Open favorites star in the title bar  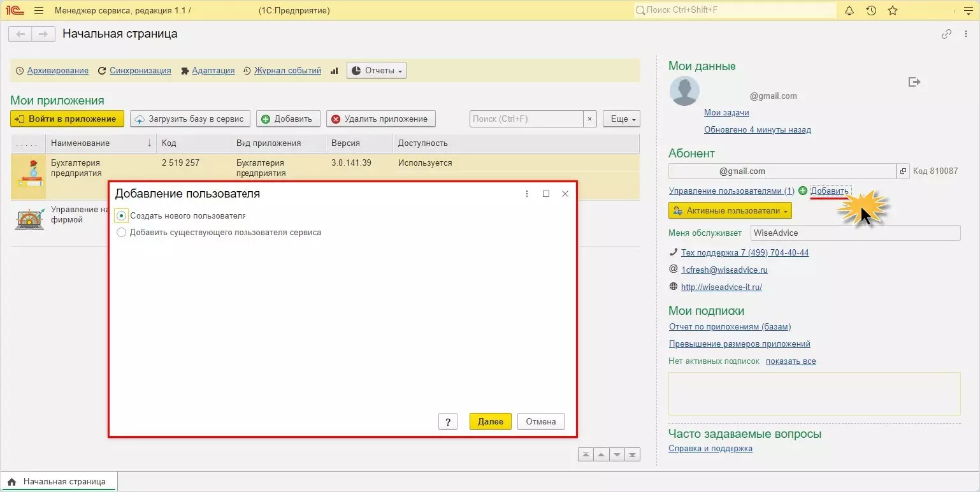[893, 11]
